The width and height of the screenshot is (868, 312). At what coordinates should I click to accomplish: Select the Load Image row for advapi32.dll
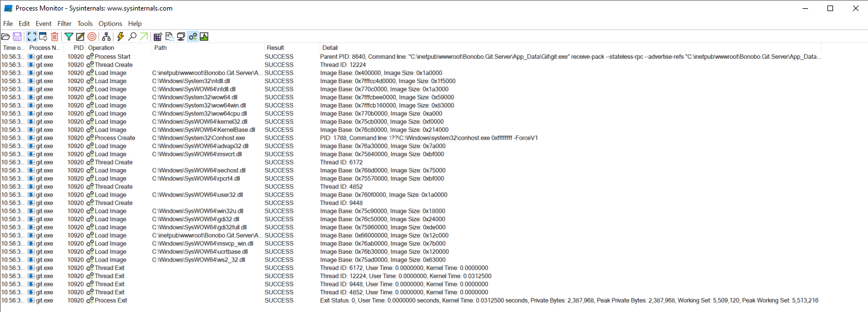click(412, 146)
